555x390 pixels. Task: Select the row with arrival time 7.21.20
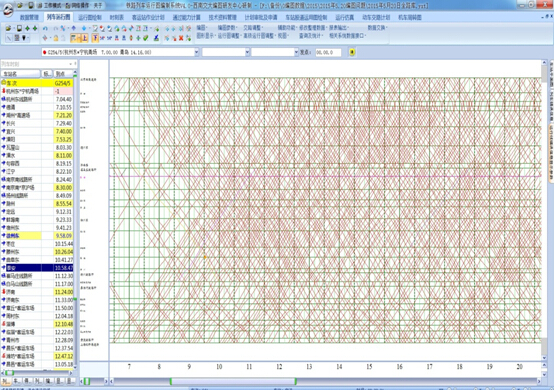[x=37, y=115]
